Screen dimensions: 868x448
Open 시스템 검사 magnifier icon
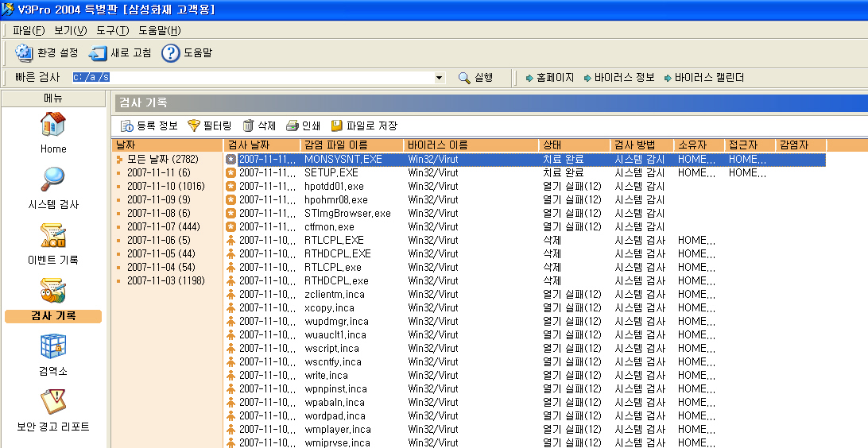point(53,180)
